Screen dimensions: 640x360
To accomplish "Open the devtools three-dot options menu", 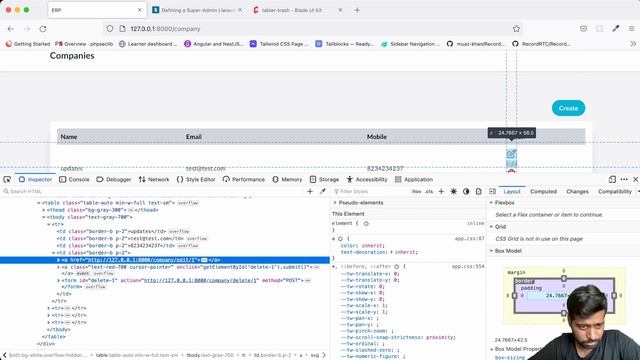I will click(x=624, y=179).
